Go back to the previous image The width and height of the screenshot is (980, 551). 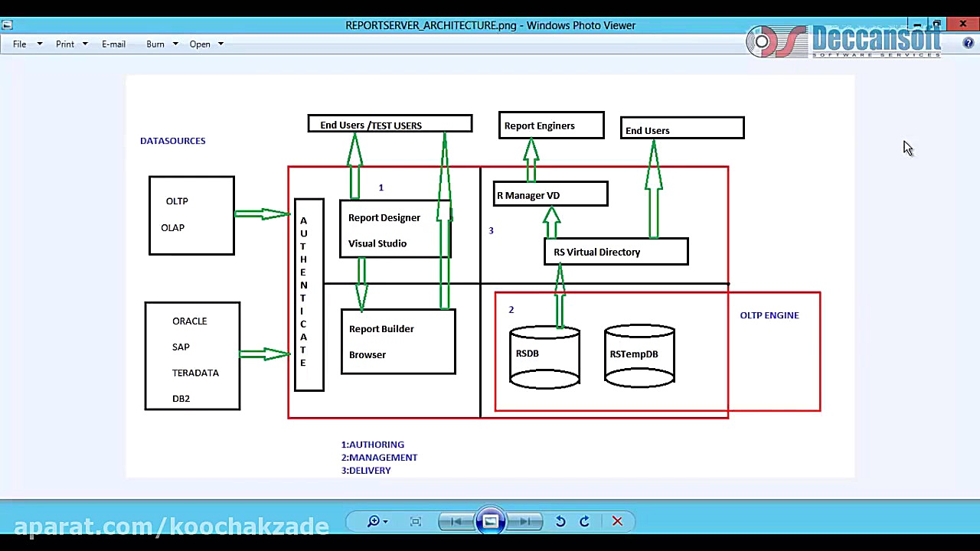point(456,521)
